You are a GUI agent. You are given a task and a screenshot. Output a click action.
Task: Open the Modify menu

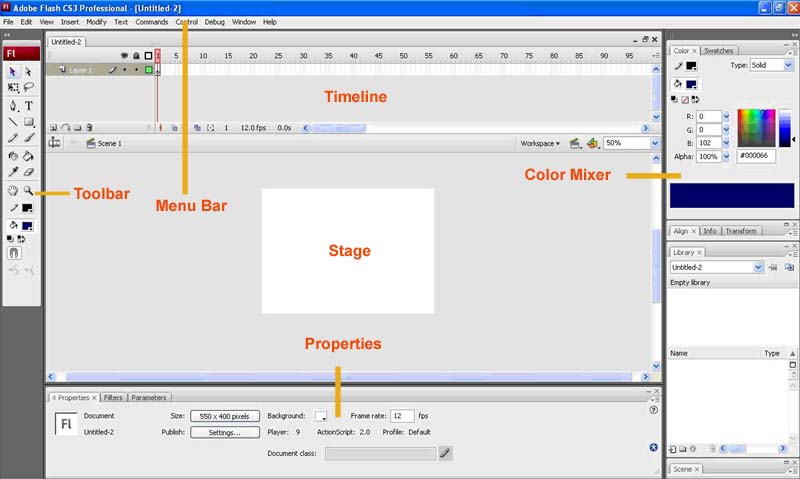click(x=96, y=22)
